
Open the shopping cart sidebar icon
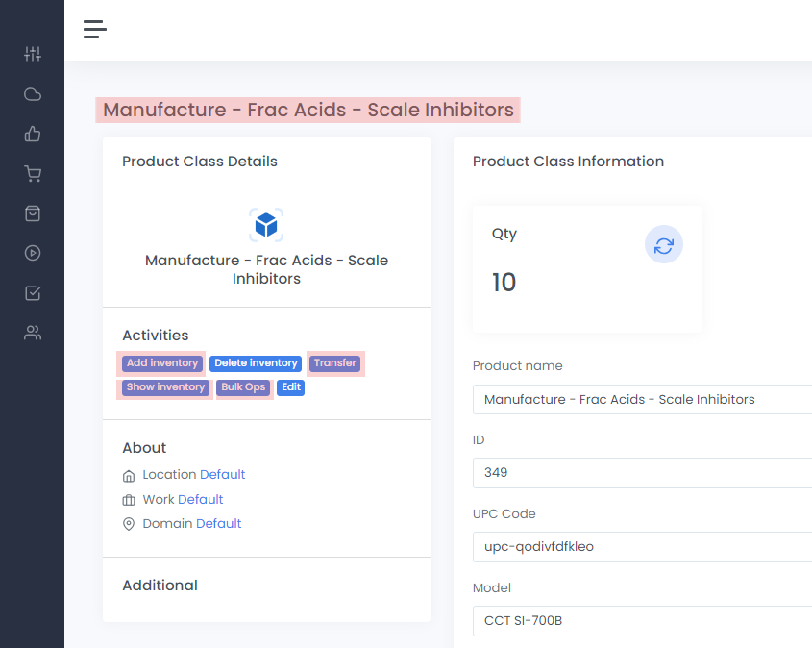click(33, 174)
